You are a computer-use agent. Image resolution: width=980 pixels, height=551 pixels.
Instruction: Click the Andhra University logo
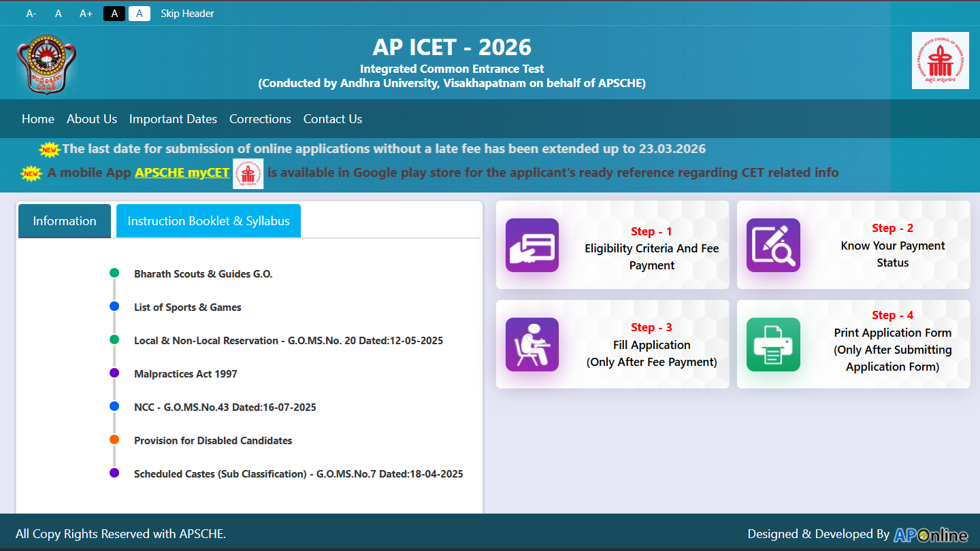tap(46, 65)
